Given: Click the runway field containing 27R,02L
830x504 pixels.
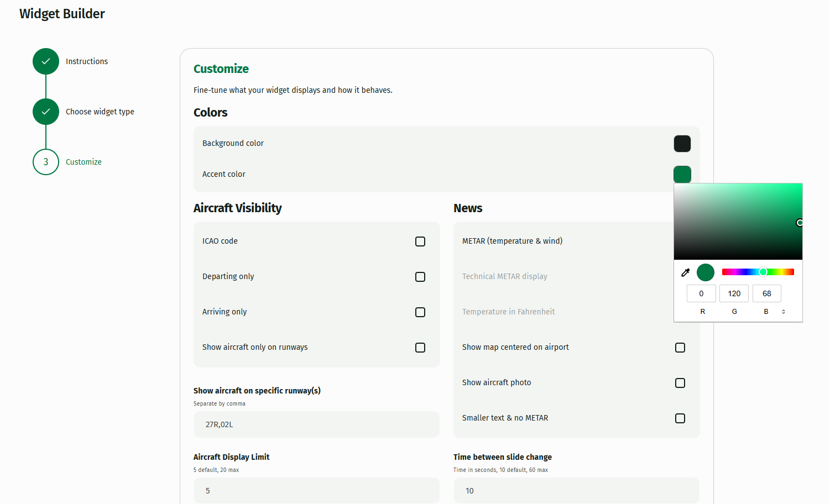Looking at the screenshot, I should click(x=317, y=424).
